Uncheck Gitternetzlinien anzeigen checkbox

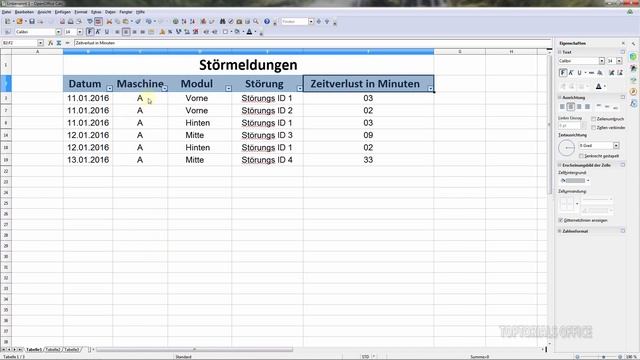pos(561,220)
